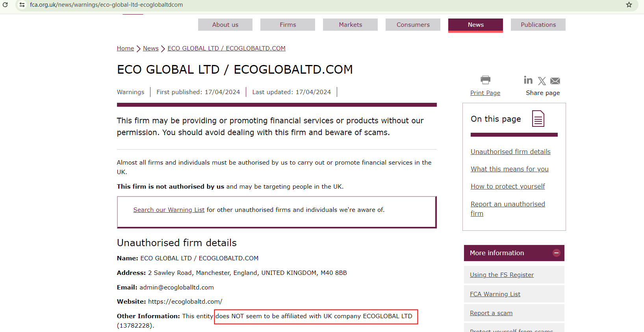The width and height of the screenshot is (644, 332).
Task: Go to Home breadcrumb link
Action: [x=125, y=48]
